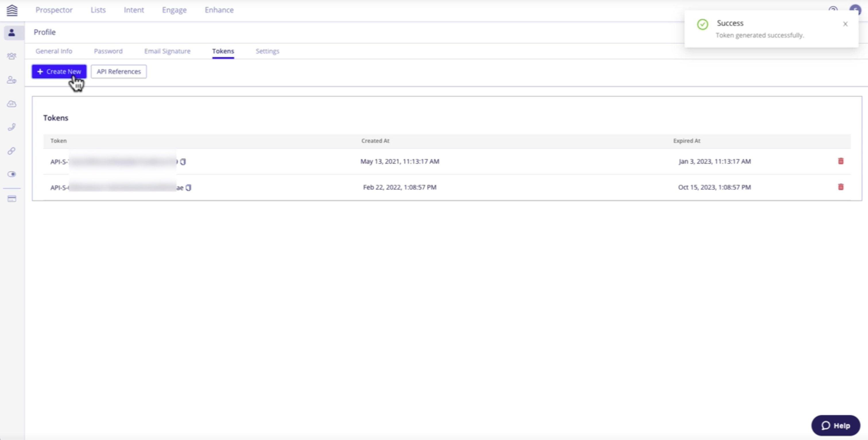Select the Password profile tab

point(108,51)
